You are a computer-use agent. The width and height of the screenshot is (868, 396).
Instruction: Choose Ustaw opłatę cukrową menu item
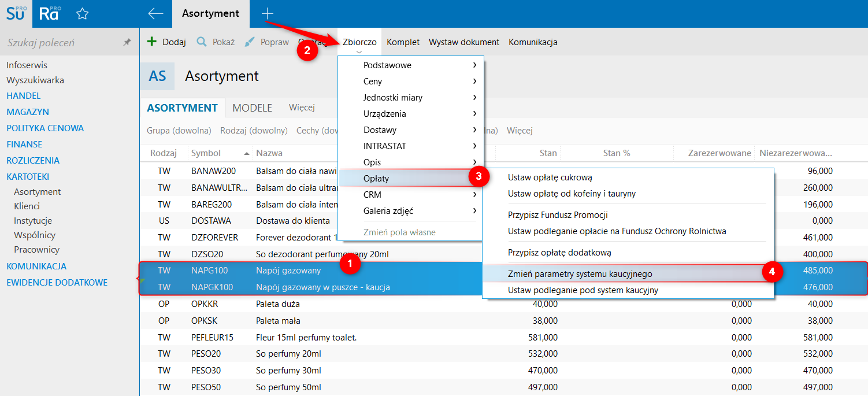coord(550,177)
